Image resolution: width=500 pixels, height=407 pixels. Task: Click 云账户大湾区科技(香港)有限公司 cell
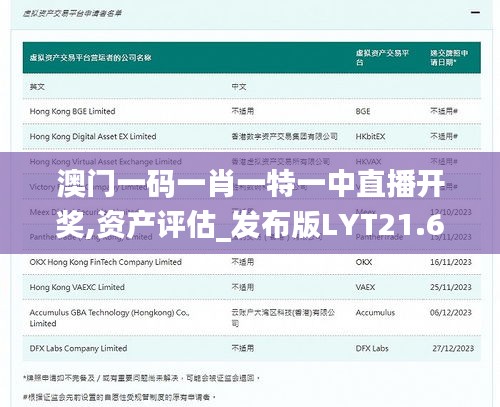click(283, 318)
